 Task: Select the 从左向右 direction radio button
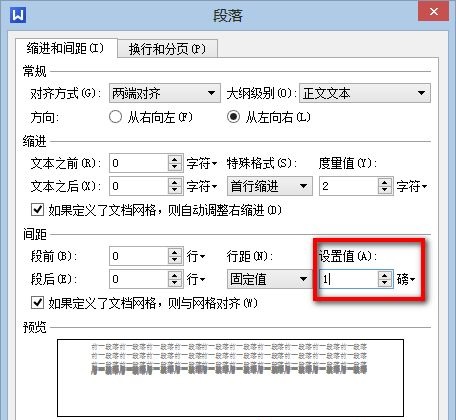click(233, 117)
